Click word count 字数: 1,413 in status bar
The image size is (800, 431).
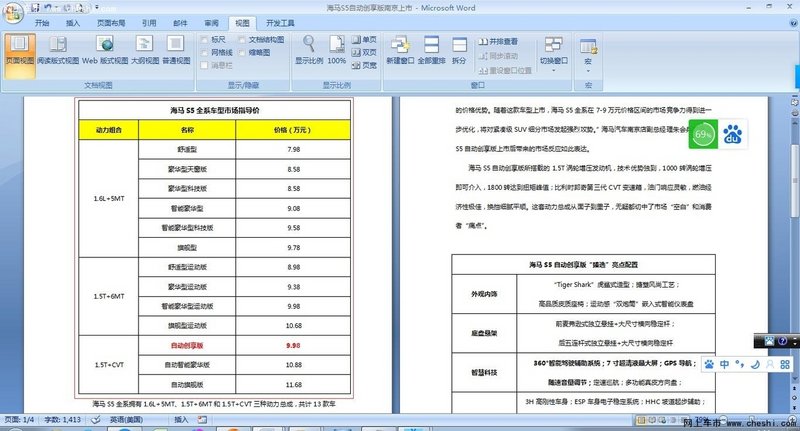tap(63, 420)
